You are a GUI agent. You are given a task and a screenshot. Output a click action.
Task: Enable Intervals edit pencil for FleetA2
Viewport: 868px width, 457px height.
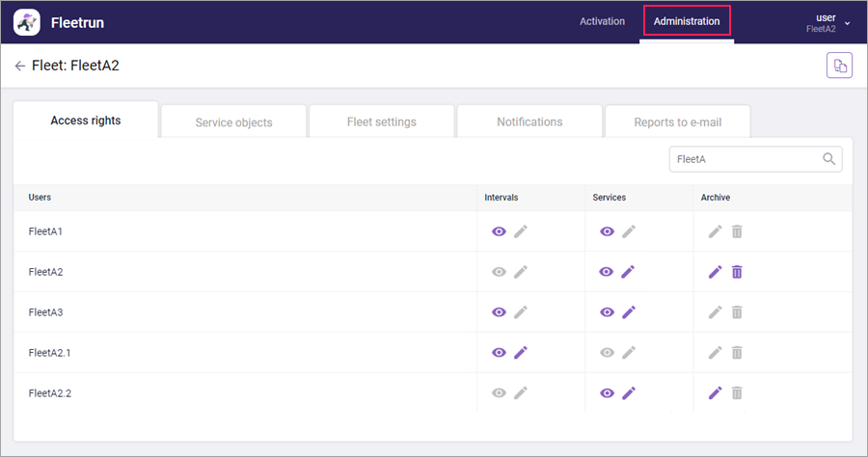[x=521, y=272]
